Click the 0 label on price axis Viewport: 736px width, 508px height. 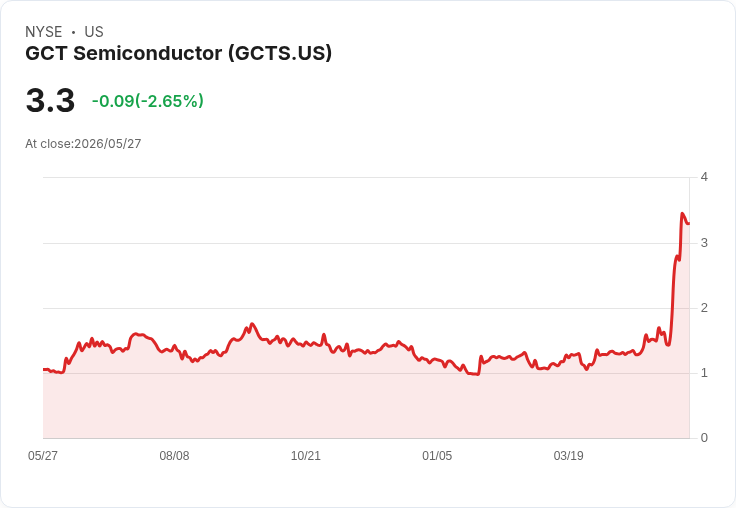[x=704, y=438]
